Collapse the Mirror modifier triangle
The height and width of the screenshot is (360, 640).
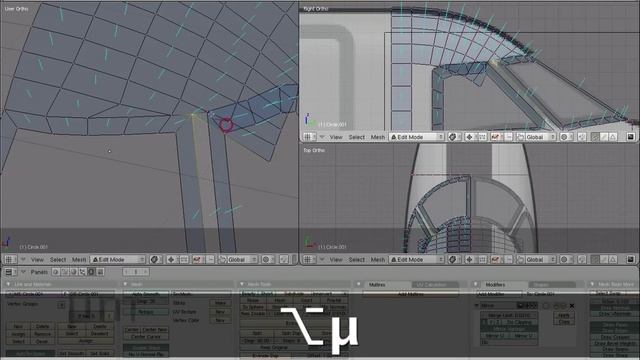point(476,305)
